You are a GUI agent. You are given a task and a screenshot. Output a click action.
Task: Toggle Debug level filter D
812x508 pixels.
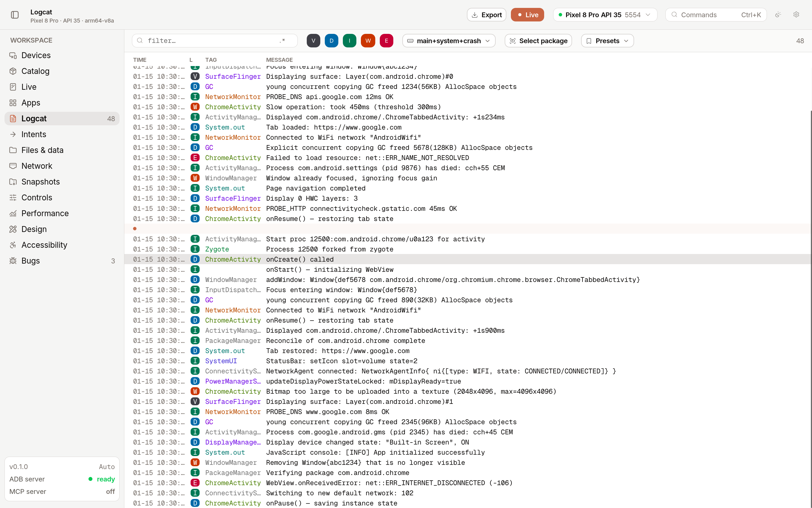click(x=332, y=41)
